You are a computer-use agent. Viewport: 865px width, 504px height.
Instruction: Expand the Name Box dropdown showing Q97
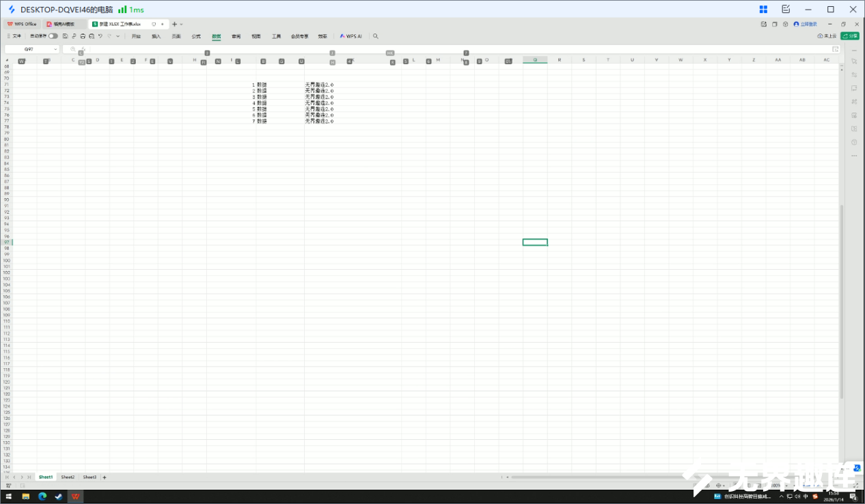[56, 49]
